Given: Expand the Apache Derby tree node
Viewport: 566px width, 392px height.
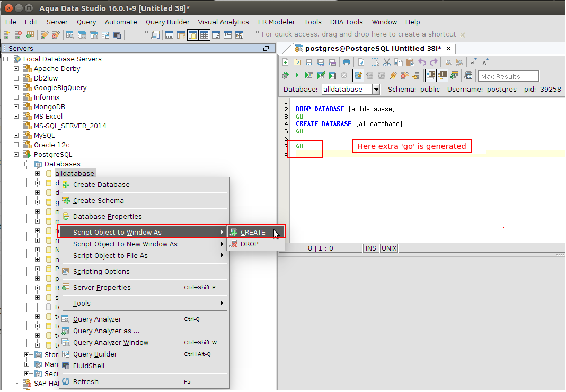Looking at the screenshot, I should (16, 68).
